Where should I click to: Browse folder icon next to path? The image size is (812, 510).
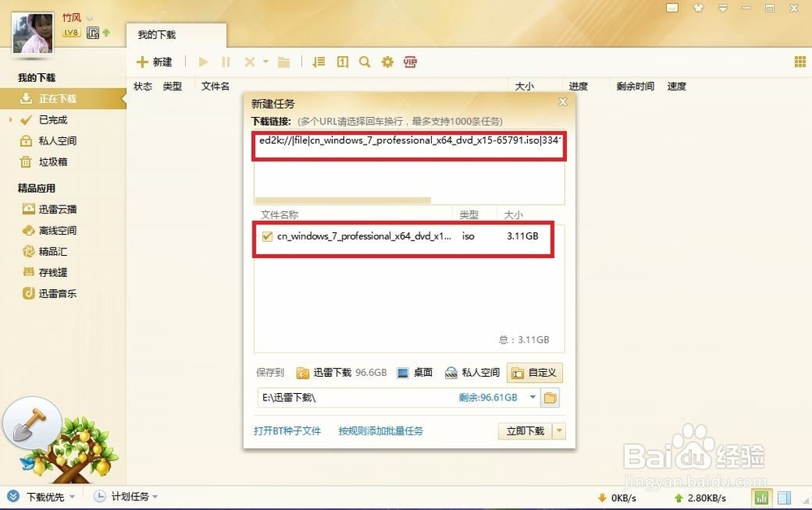click(550, 398)
